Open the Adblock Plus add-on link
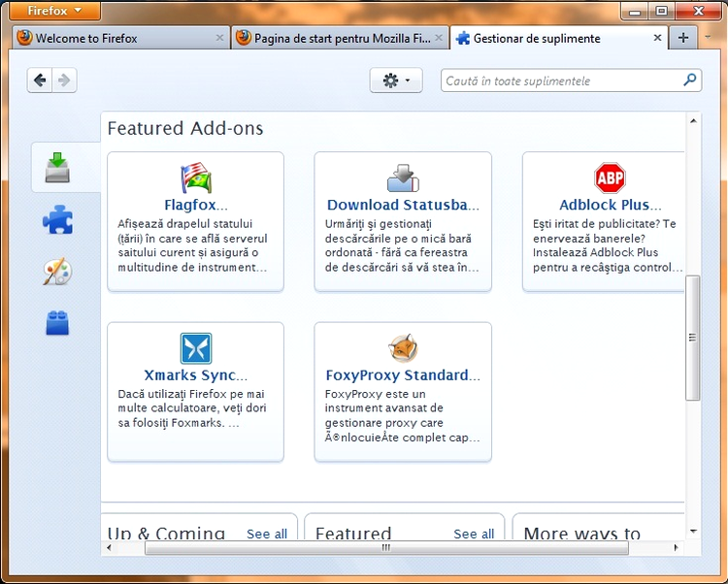Viewport: 728px width, 584px height. click(610, 205)
